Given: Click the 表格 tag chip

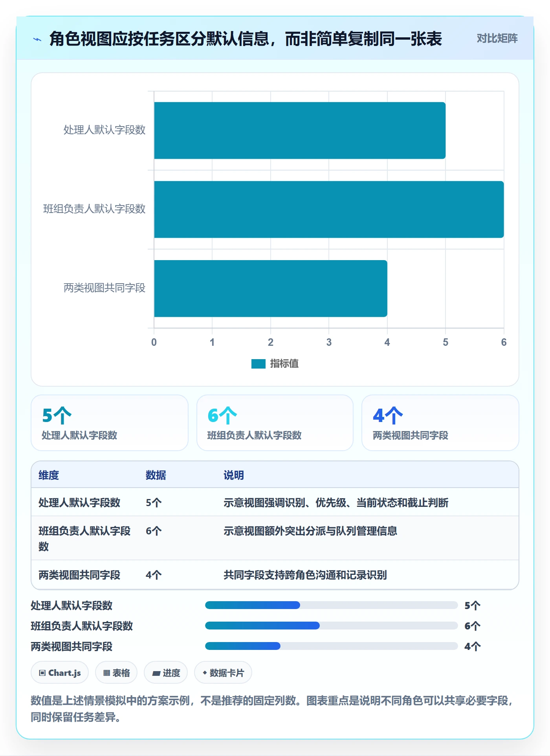Looking at the screenshot, I should [116, 673].
